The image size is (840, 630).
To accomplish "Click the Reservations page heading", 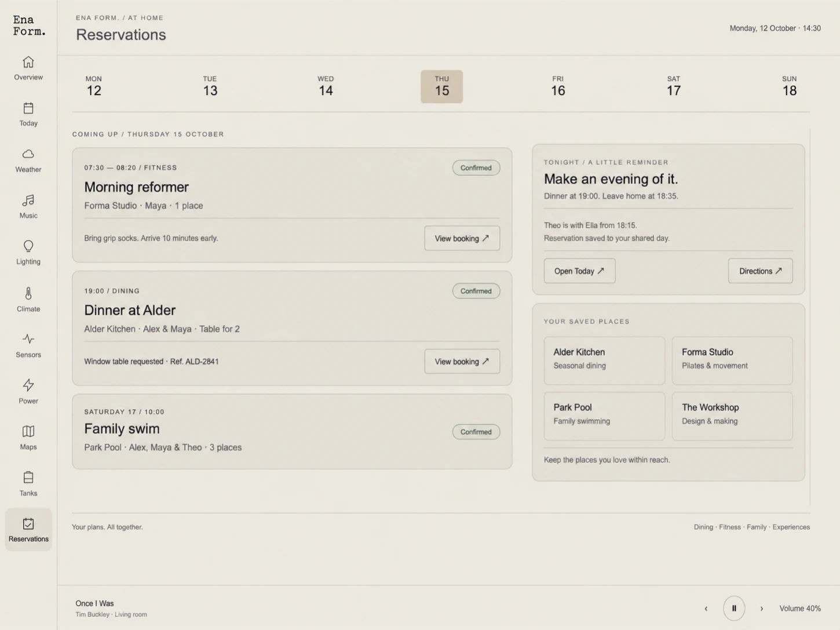I will (121, 35).
